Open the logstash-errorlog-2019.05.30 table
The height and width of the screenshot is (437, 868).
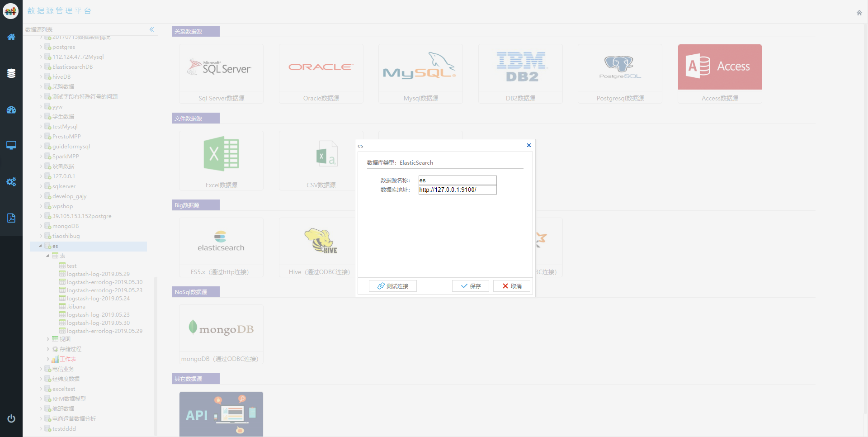(x=104, y=282)
